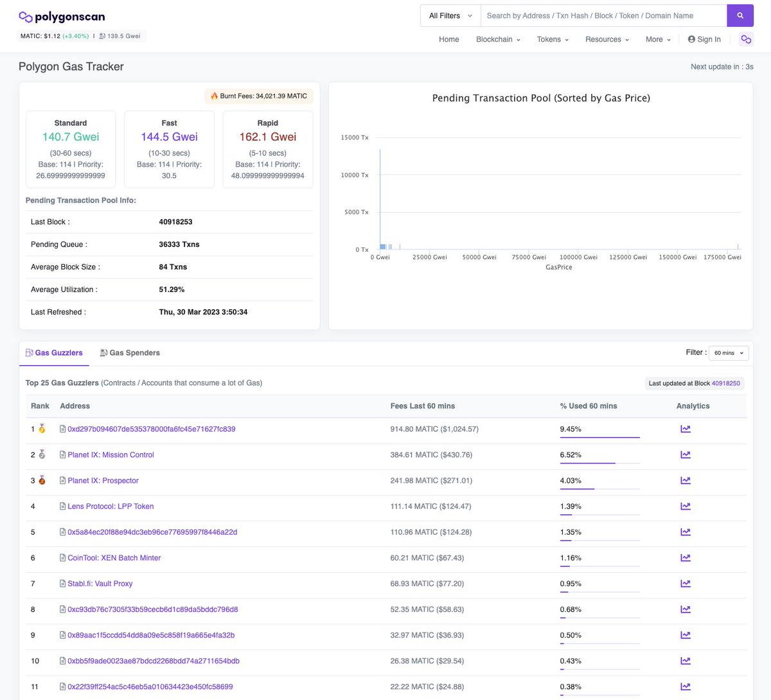Click the gas pump icon next to 139.5 Gwei
The image size is (771, 700).
tap(102, 36)
